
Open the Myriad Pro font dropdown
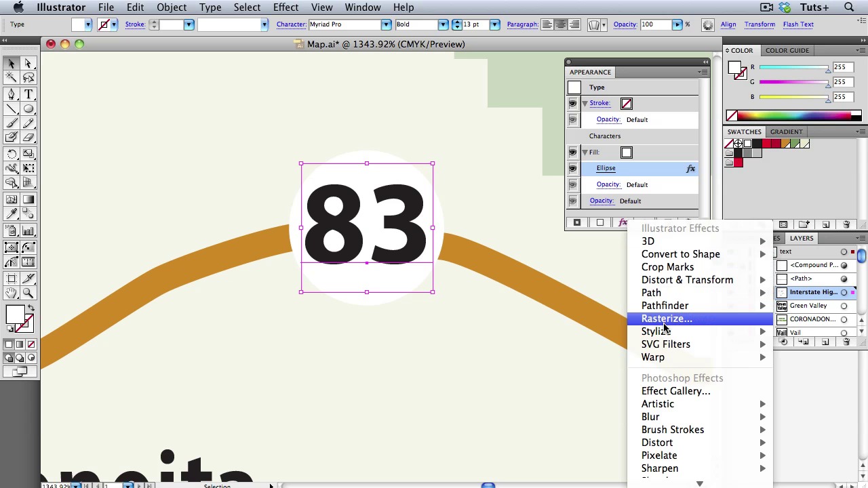(x=386, y=24)
